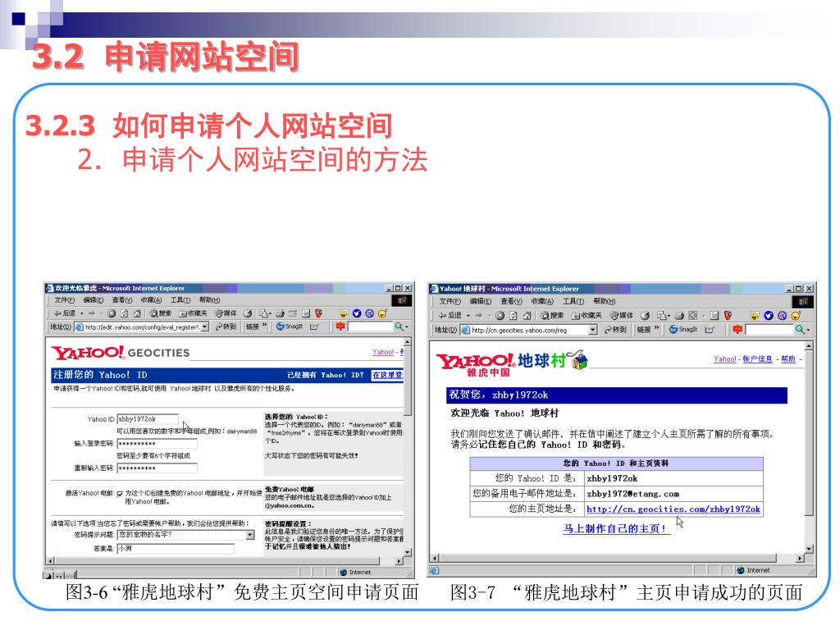Click History icon in right IE window toolbar
Viewport: 840px width, 630px height.
point(645,316)
